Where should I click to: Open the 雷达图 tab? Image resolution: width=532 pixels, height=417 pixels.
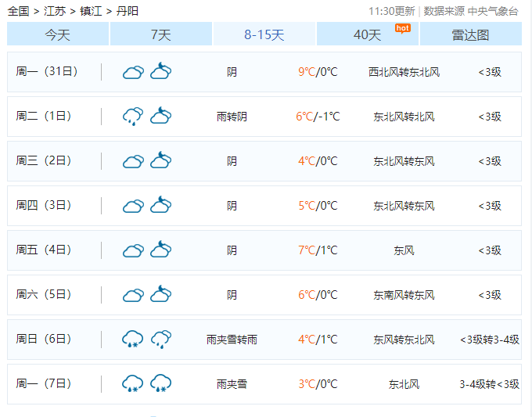click(471, 34)
